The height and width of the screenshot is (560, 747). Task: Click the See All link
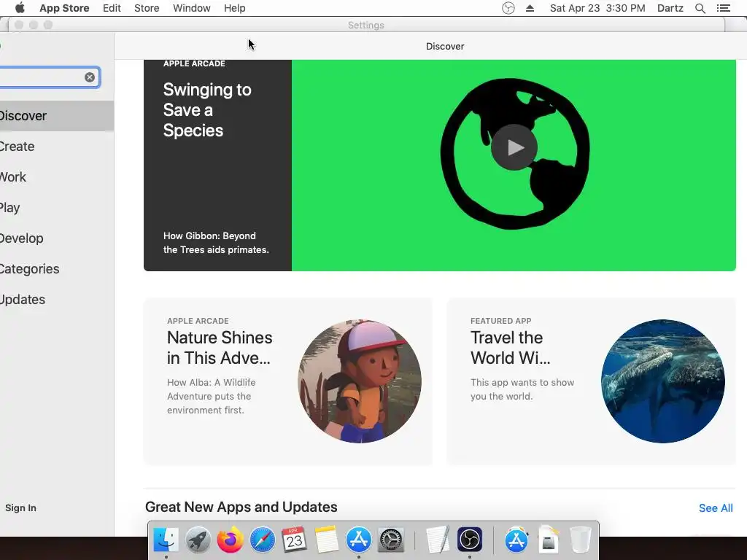pos(716,508)
